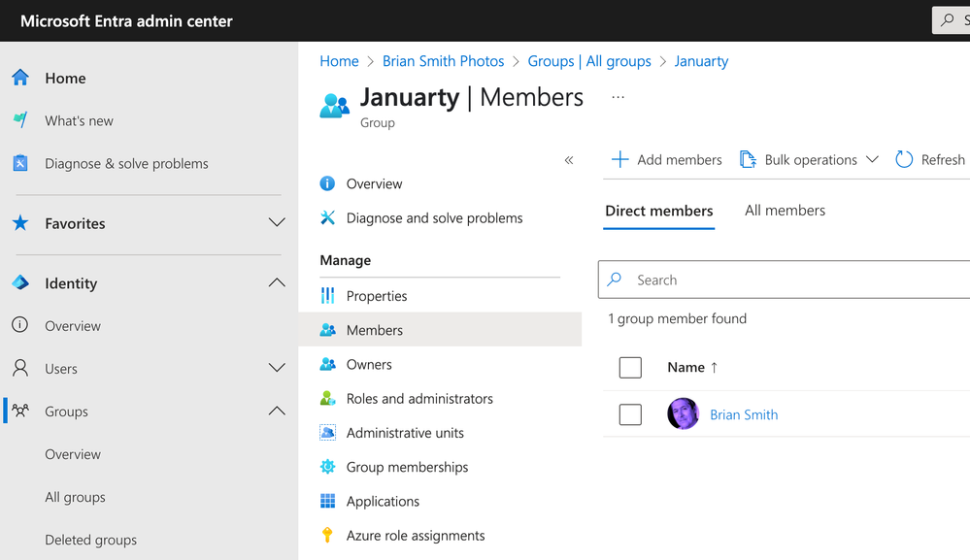Expand the Users section chevron
This screenshot has height=560, width=970.
coord(277,368)
